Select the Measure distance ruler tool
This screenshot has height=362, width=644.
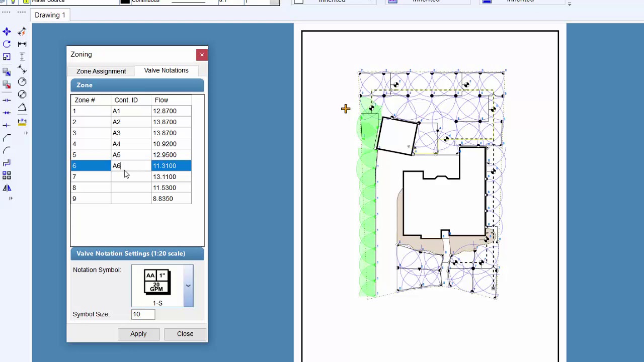click(x=22, y=121)
